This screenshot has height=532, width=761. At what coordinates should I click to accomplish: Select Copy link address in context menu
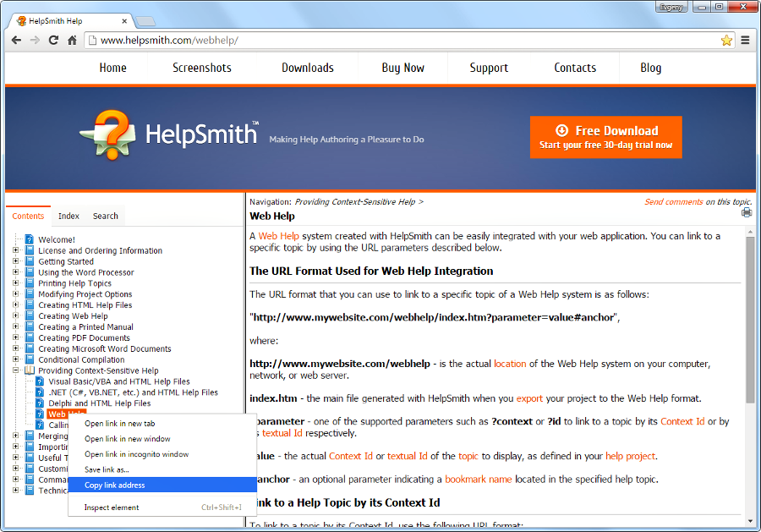[x=162, y=485]
